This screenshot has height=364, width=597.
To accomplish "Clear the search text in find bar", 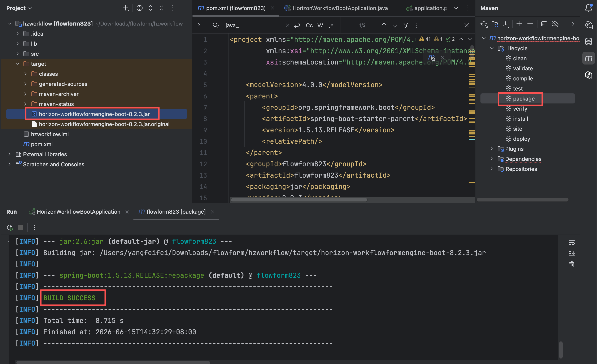I will tap(287, 25).
